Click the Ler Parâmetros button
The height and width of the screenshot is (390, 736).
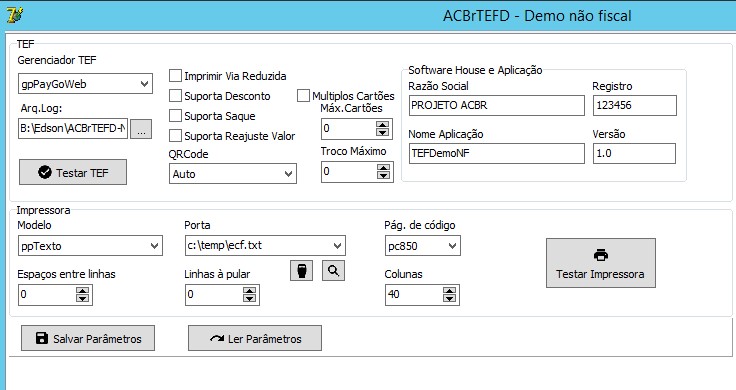pos(255,338)
